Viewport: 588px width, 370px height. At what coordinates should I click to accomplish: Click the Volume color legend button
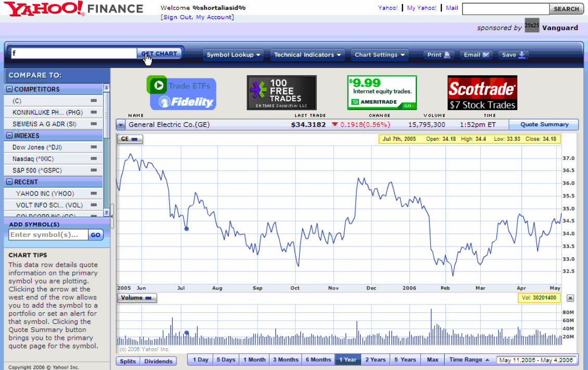click(137, 298)
